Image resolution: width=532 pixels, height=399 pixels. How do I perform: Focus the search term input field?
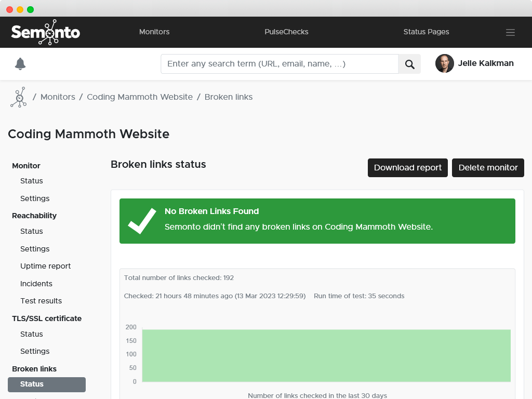pyautogui.click(x=280, y=64)
